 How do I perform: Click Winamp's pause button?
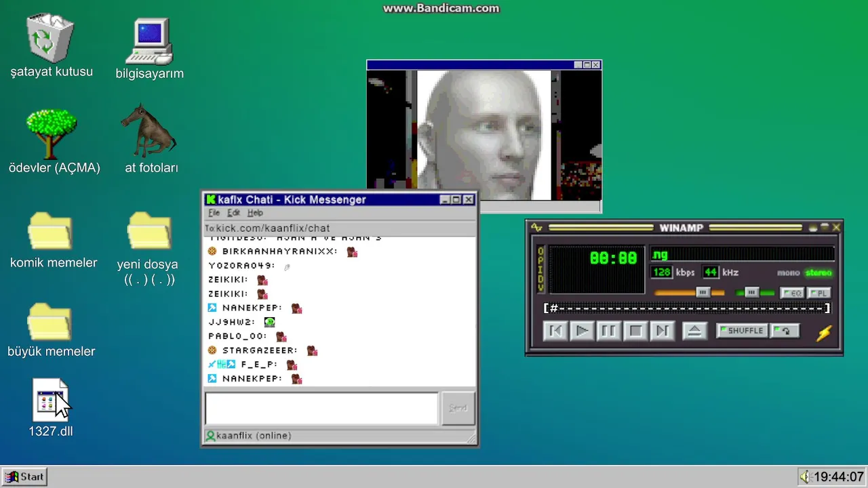608,331
